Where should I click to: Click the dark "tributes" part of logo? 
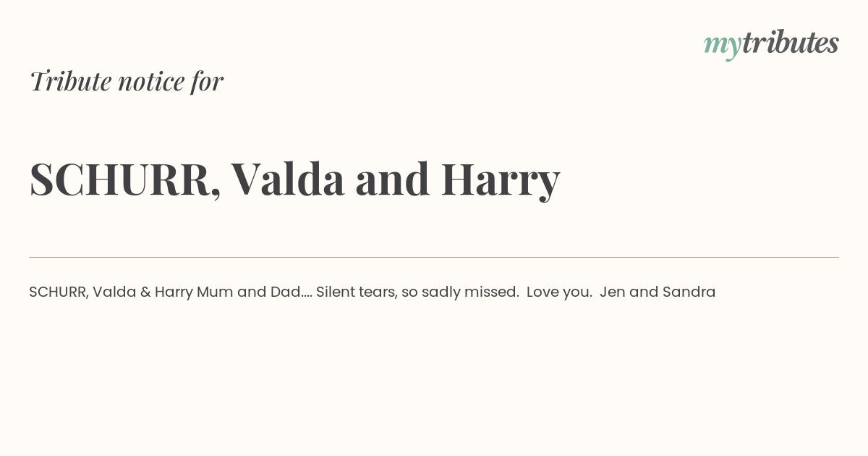790,43
